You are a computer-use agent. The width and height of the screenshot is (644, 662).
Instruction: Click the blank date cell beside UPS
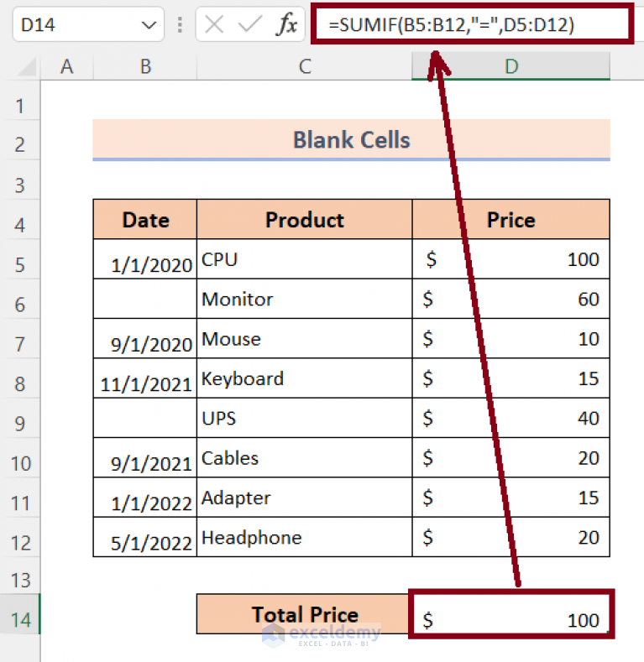point(145,418)
